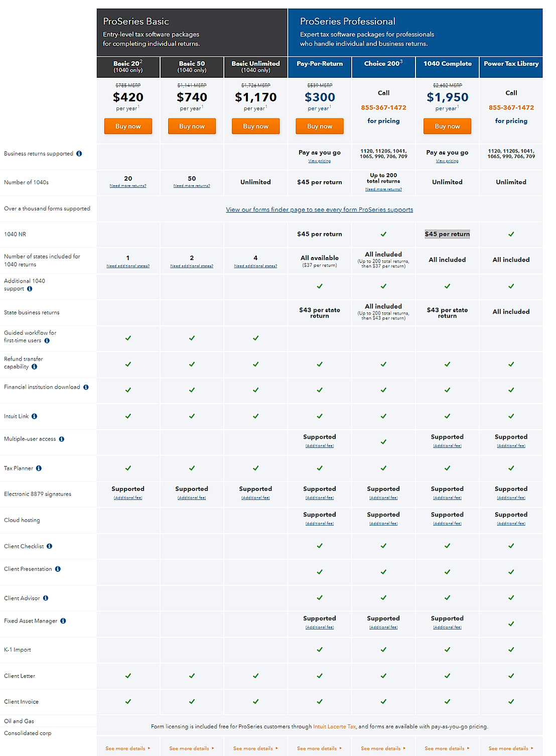The height and width of the screenshot is (756, 556).
Task: Click Additional fee under Basic 20 electronic signatures
Action: 127,497
